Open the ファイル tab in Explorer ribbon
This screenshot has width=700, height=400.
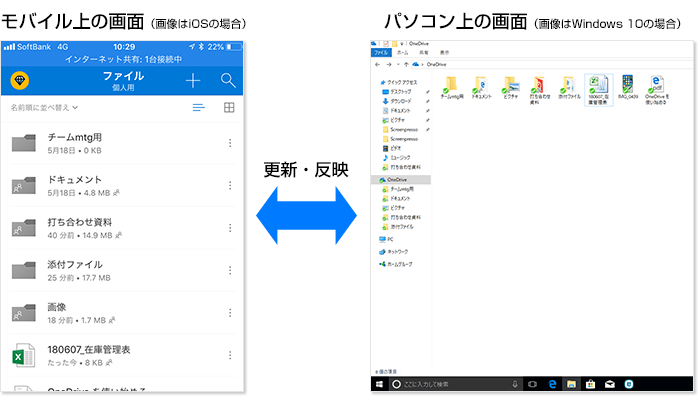coord(381,53)
